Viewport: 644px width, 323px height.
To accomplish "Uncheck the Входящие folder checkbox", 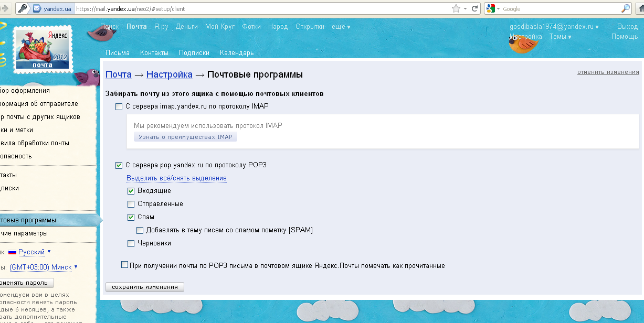I will pyautogui.click(x=131, y=191).
